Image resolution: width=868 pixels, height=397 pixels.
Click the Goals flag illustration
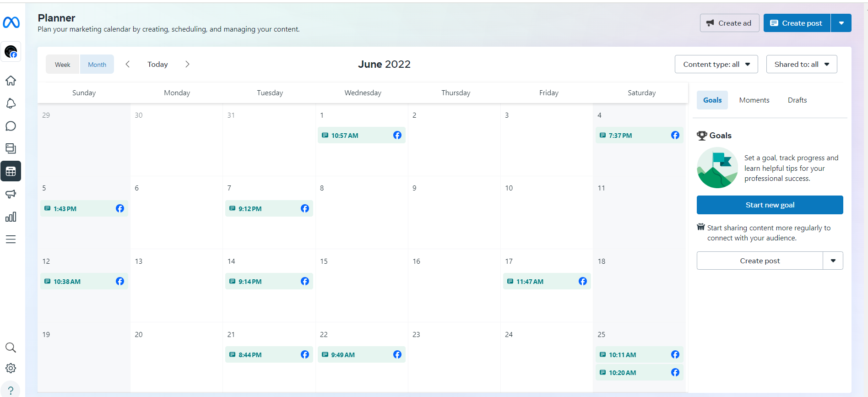tap(717, 168)
